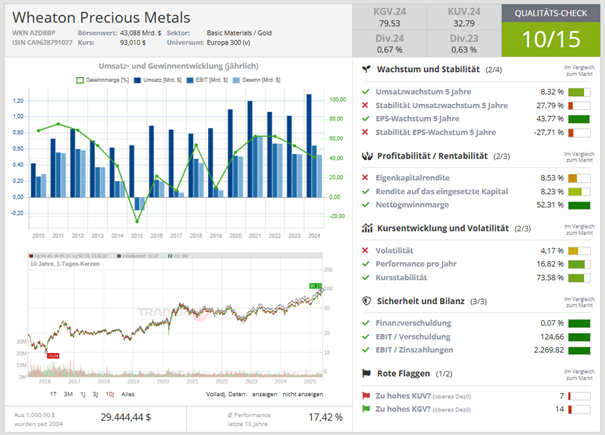Click the KGV.24 79,53 tile

click(389, 17)
